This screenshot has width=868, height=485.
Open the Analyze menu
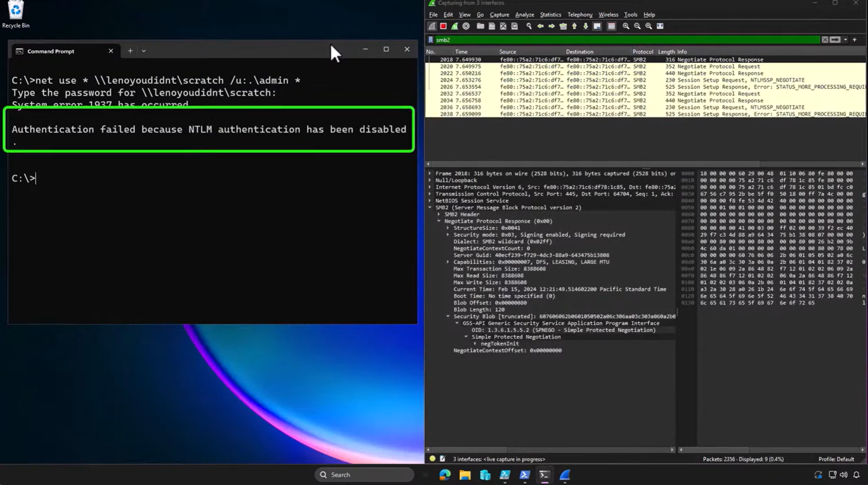(x=524, y=15)
